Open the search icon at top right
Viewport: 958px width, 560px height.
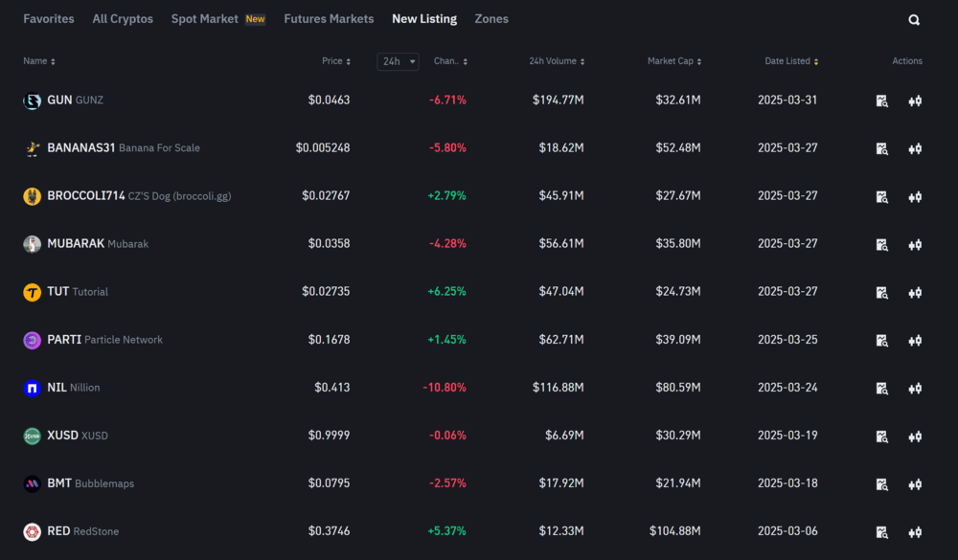click(913, 19)
